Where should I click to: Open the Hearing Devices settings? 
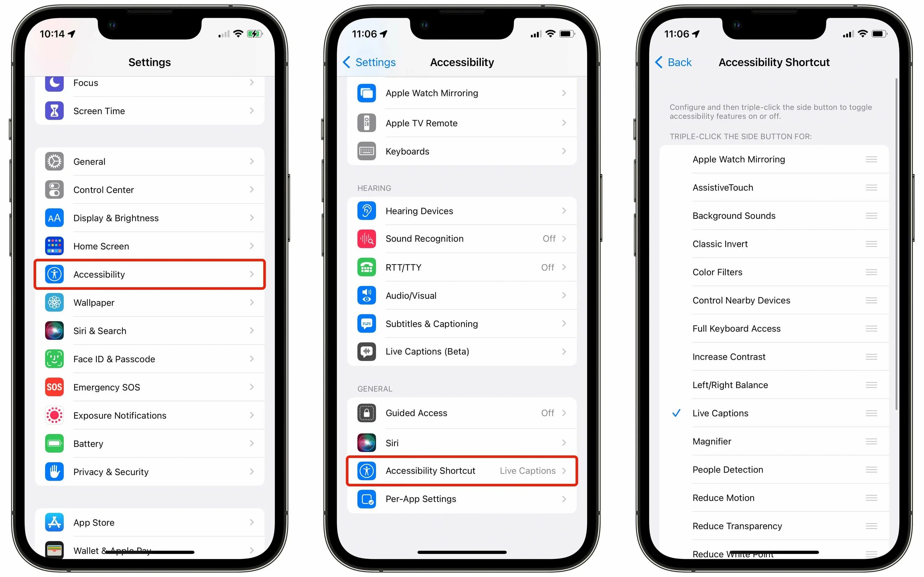click(x=462, y=210)
